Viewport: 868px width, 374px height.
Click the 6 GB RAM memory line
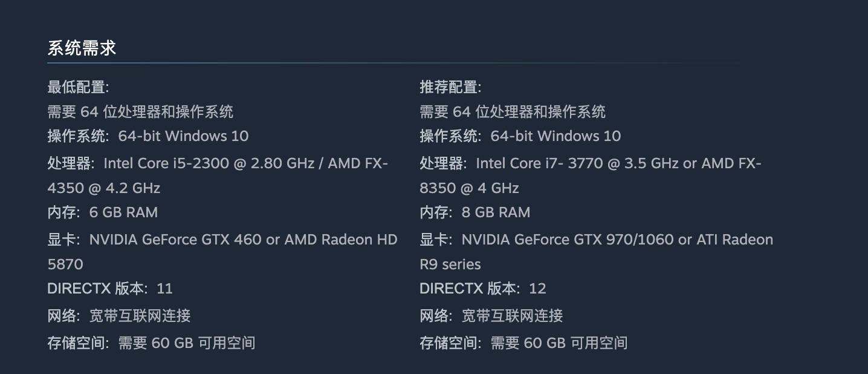(103, 212)
